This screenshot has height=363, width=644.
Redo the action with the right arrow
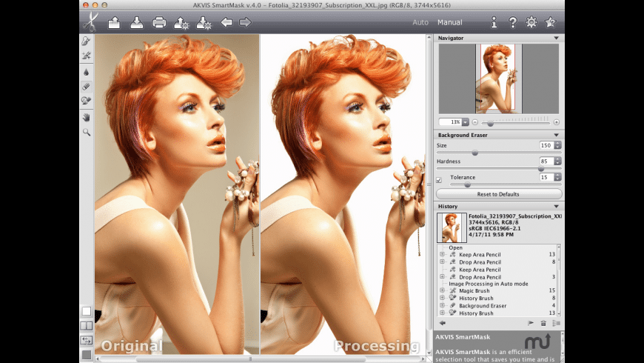pyautogui.click(x=245, y=21)
